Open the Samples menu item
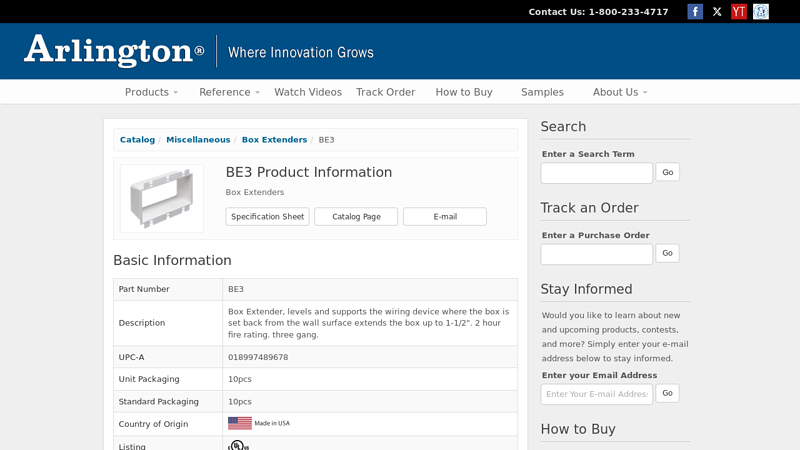This screenshot has height=450, width=800. click(x=542, y=92)
